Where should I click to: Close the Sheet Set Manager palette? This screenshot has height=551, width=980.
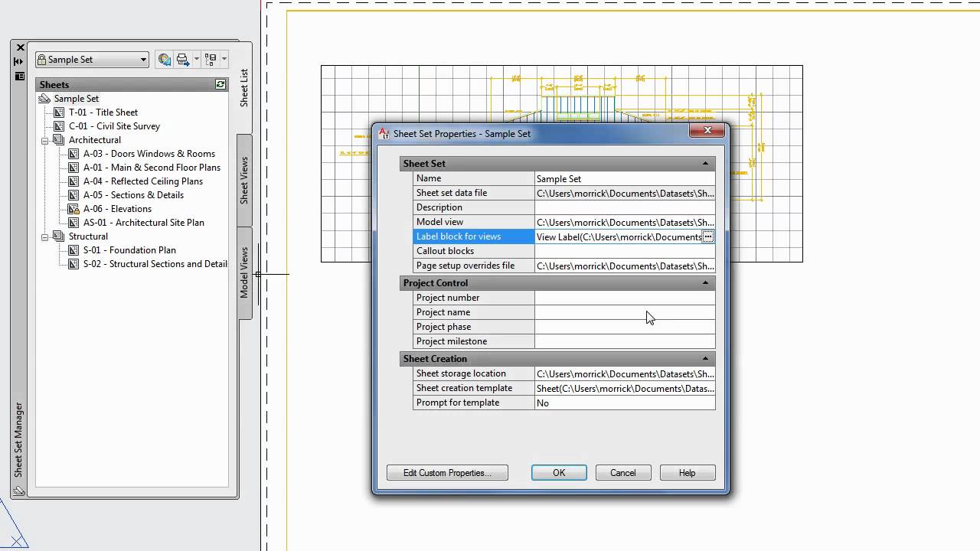coord(21,47)
